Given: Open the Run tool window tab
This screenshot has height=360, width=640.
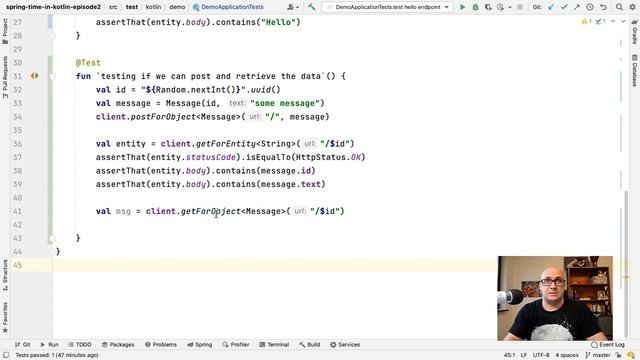Looking at the screenshot, I should pos(49,344).
